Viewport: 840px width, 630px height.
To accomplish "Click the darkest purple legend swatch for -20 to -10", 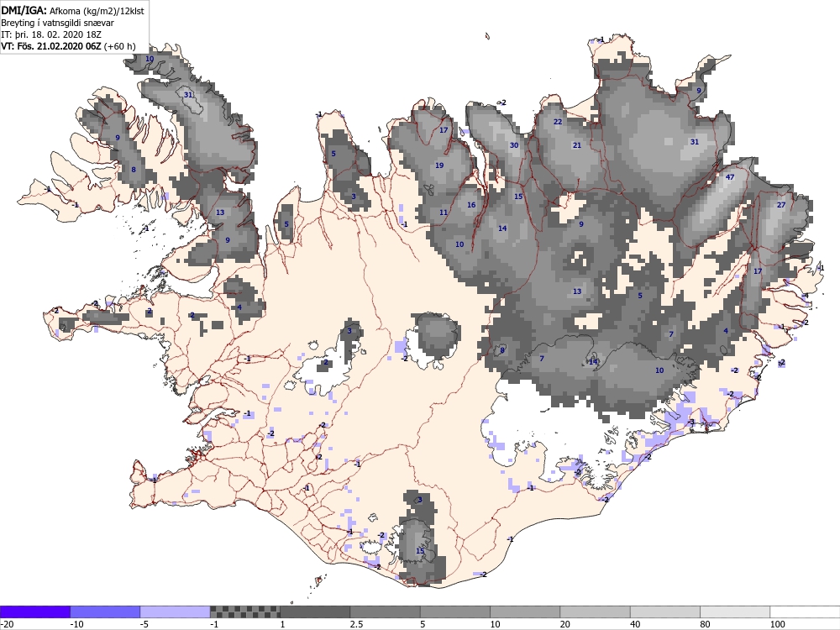I will pos(35,612).
